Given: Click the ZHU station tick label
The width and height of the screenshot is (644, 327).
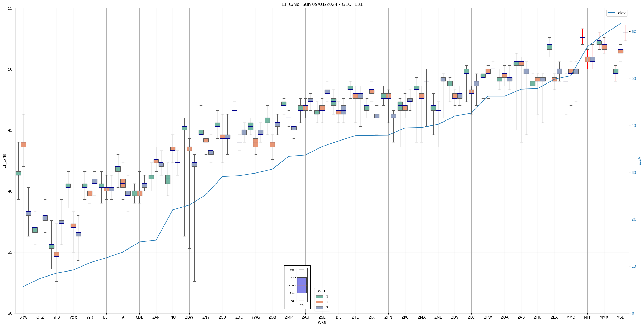Looking at the screenshot, I should [538, 317].
